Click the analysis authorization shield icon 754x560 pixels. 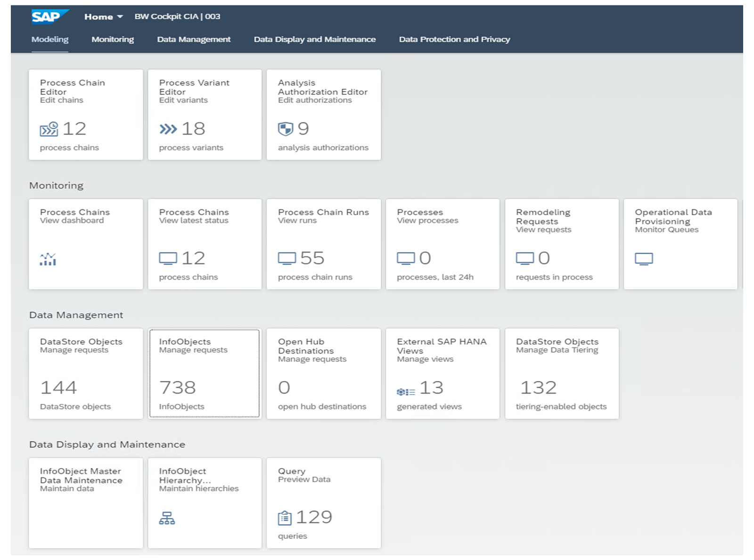pos(286,129)
